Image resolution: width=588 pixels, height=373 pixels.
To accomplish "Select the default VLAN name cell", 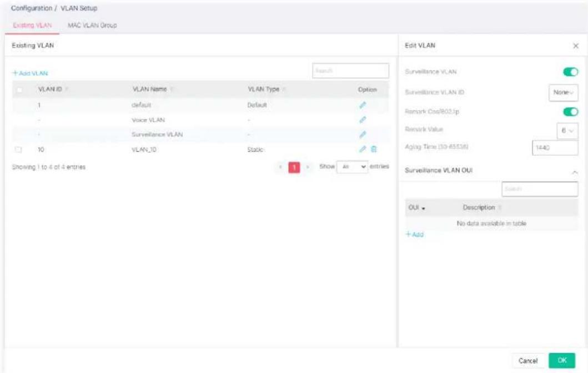I will tap(142, 105).
